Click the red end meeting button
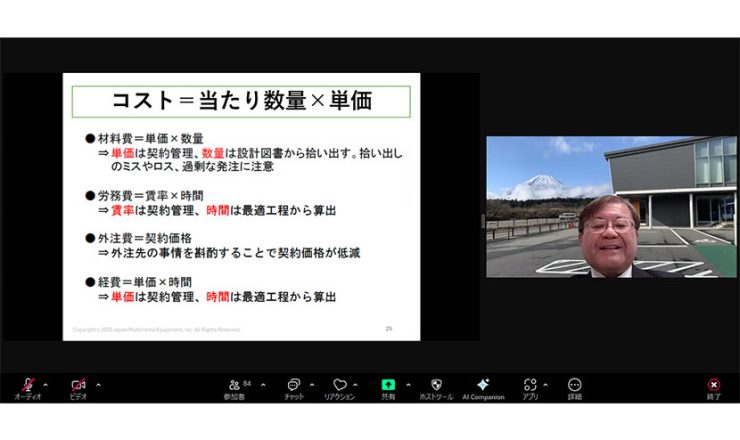This screenshot has height=440, width=740. pyautogui.click(x=713, y=385)
